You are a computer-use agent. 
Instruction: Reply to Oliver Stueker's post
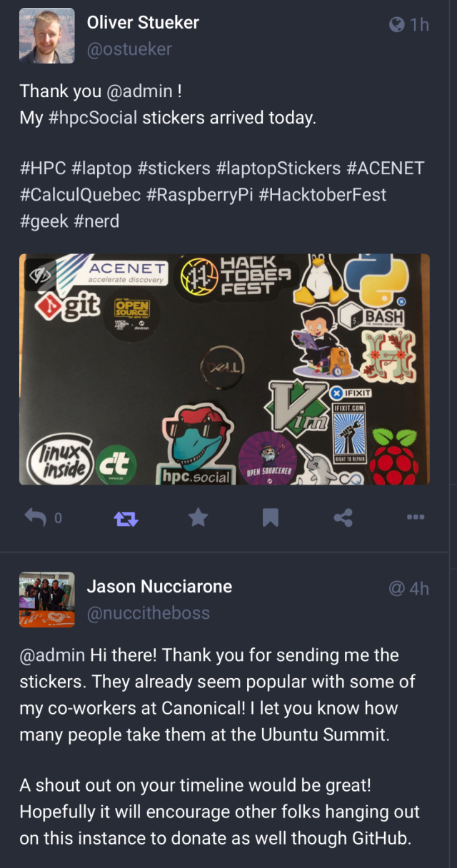[36, 518]
